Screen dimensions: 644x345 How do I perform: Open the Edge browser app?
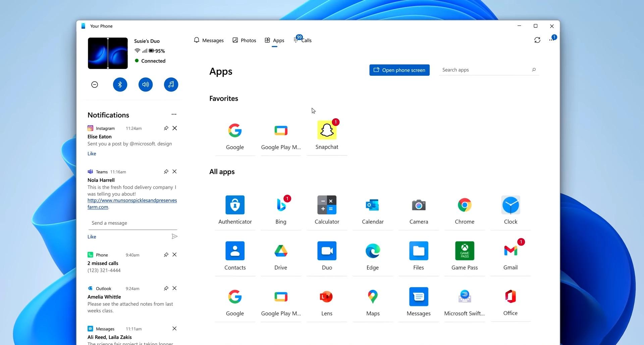point(373,256)
